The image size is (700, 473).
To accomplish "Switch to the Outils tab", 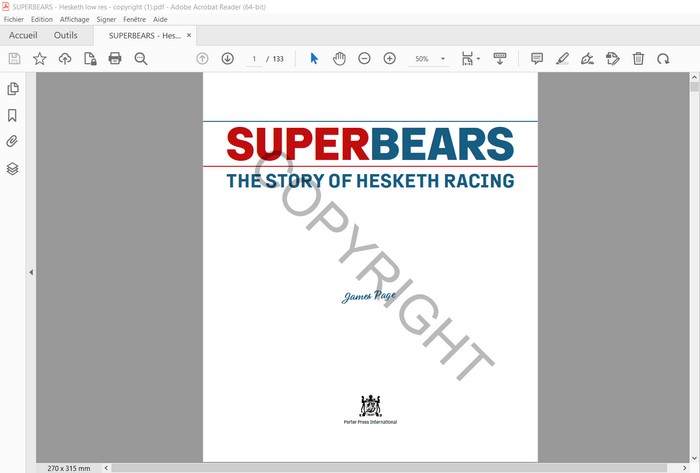I will click(x=66, y=35).
